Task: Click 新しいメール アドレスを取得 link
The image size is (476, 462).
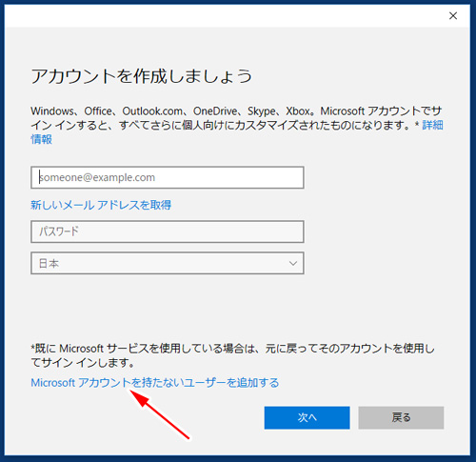Action: (101, 205)
